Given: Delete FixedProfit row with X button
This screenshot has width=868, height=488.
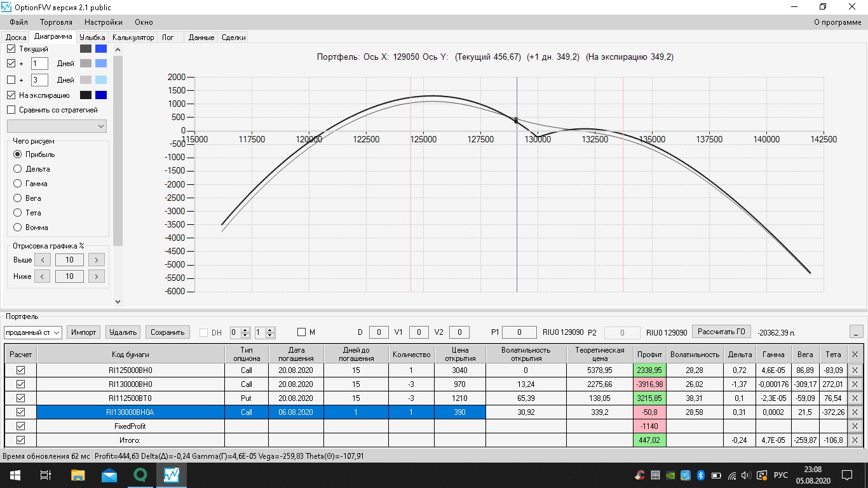Looking at the screenshot, I should point(854,426).
